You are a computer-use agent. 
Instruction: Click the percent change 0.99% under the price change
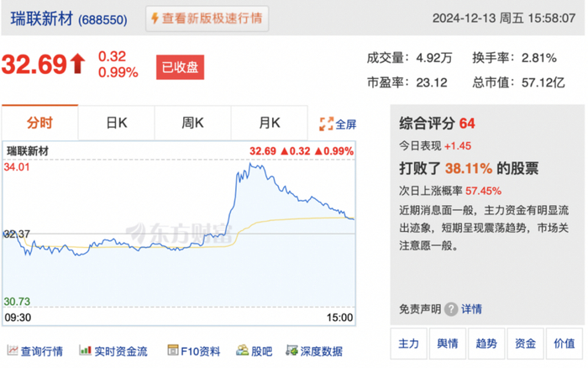pyautogui.click(x=118, y=72)
